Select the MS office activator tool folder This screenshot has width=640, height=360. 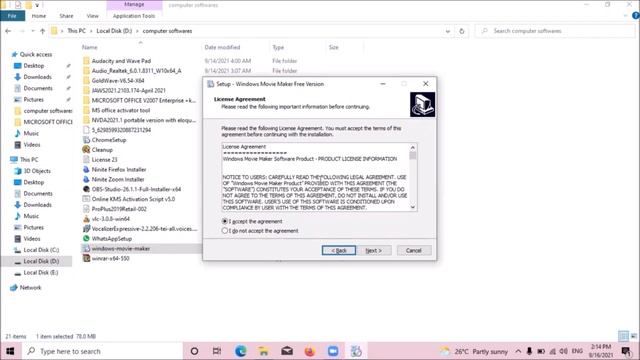(121, 110)
